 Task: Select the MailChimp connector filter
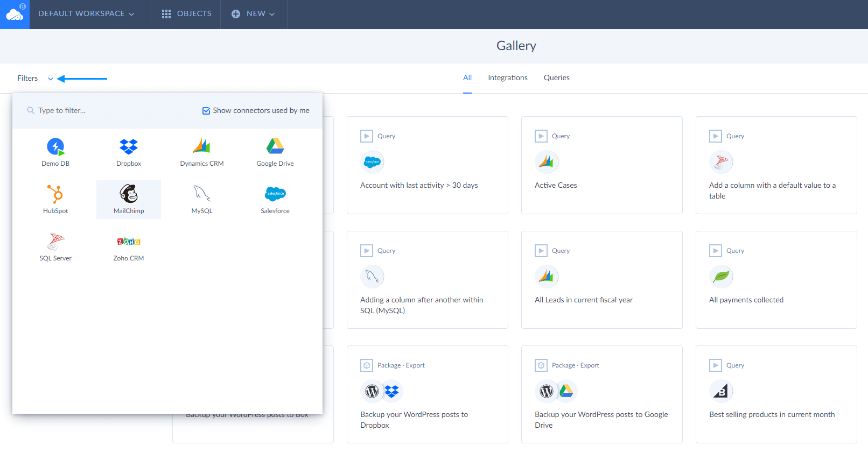click(129, 200)
